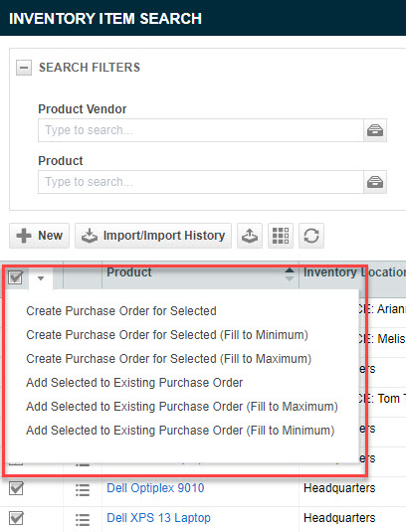406x532 pixels.
Task: Click the Product Vendor search combo box
Action: (x=201, y=130)
